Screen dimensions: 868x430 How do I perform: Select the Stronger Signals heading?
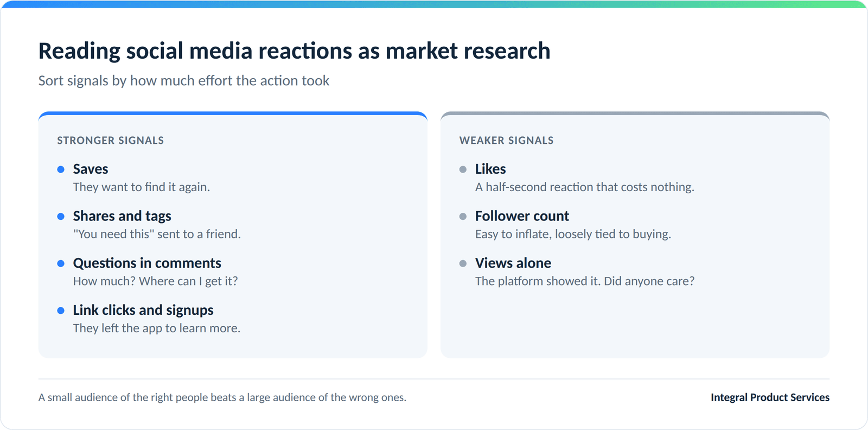[111, 141]
